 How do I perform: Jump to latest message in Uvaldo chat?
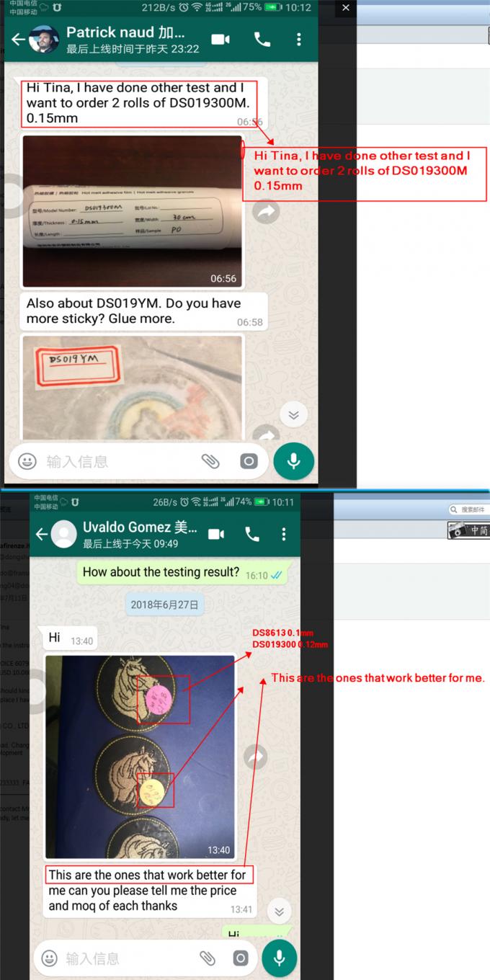click(279, 912)
